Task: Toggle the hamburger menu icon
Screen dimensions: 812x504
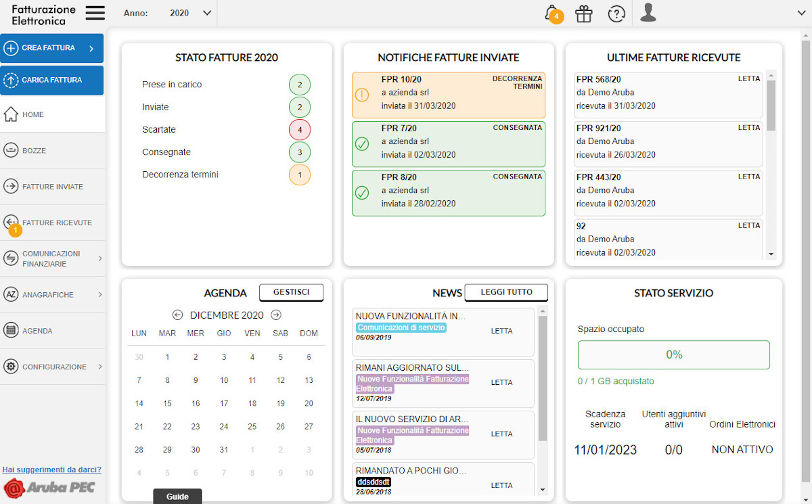Action: click(x=95, y=13)
